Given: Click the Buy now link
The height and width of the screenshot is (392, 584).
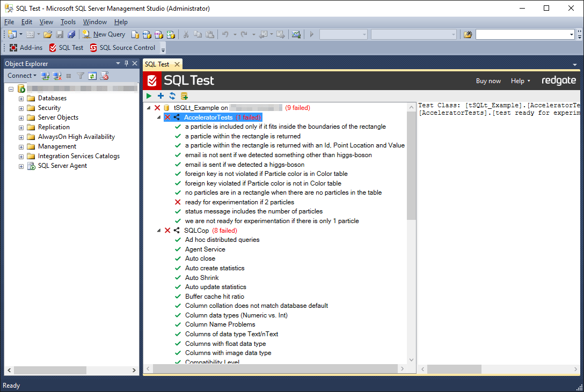Looking at the screenshot, I should [x=488, y=80].
